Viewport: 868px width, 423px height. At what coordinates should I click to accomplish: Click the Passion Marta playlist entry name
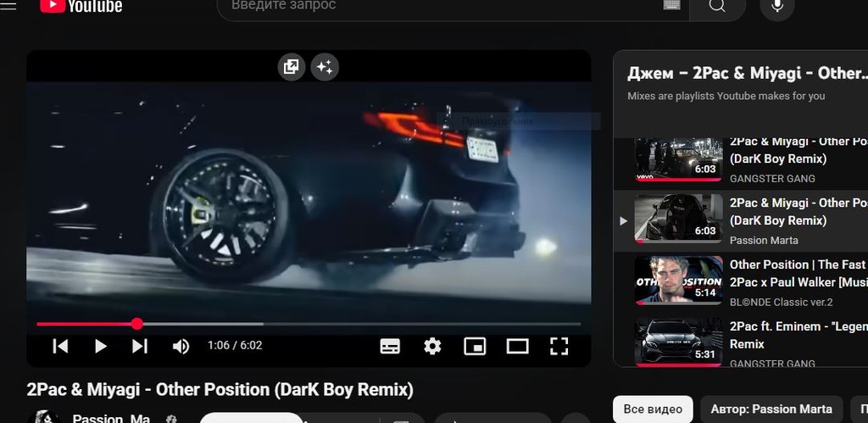coord(764,240)
